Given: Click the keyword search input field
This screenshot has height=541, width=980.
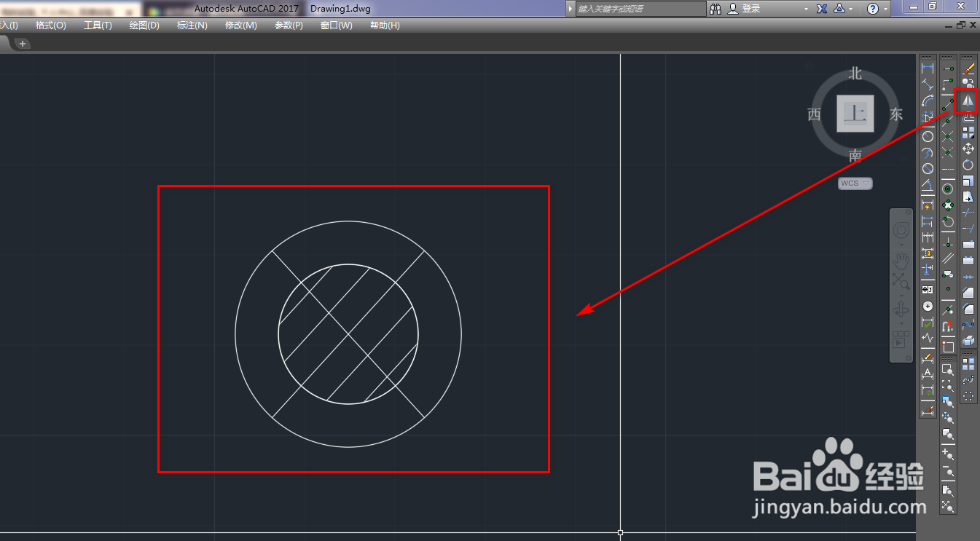Looking at the screenshot, I should pos(640,9).
